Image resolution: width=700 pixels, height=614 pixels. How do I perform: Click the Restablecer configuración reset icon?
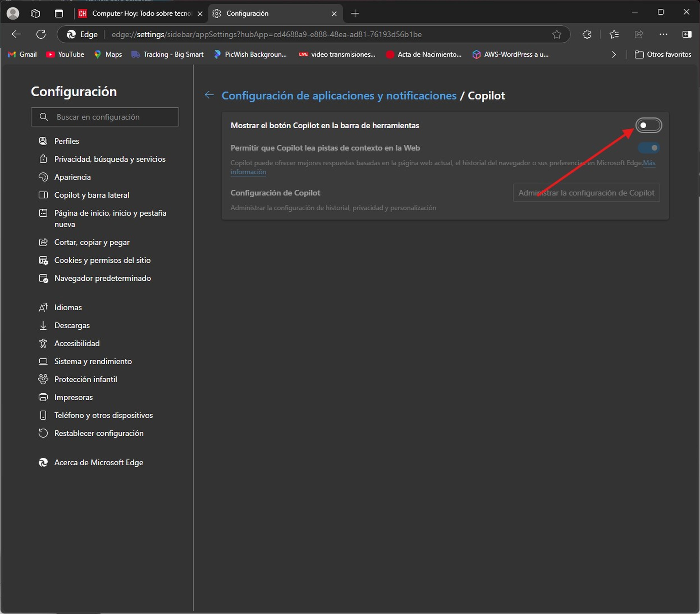tap(43, 433)
